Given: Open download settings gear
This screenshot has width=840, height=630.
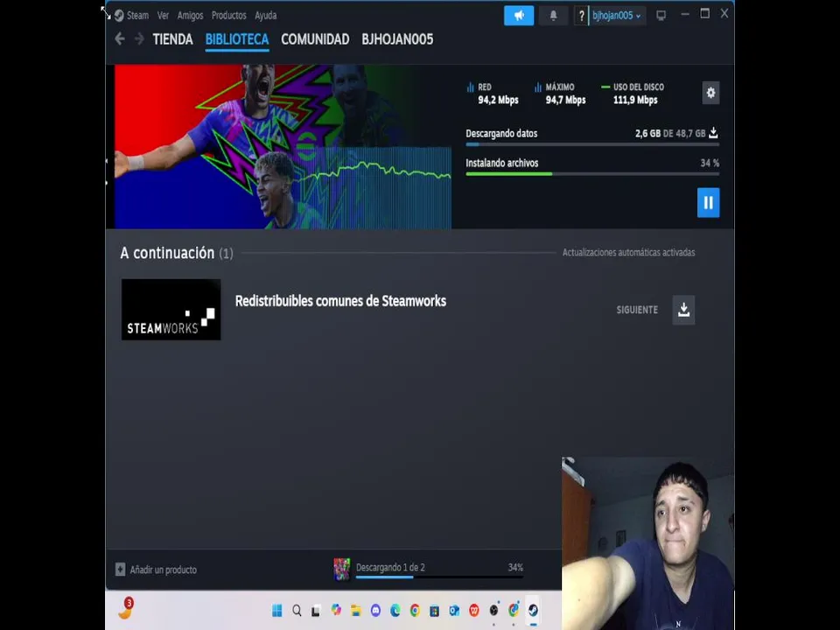Looking at the screenshot, I should pyautogui.click(x=710, y=93).
